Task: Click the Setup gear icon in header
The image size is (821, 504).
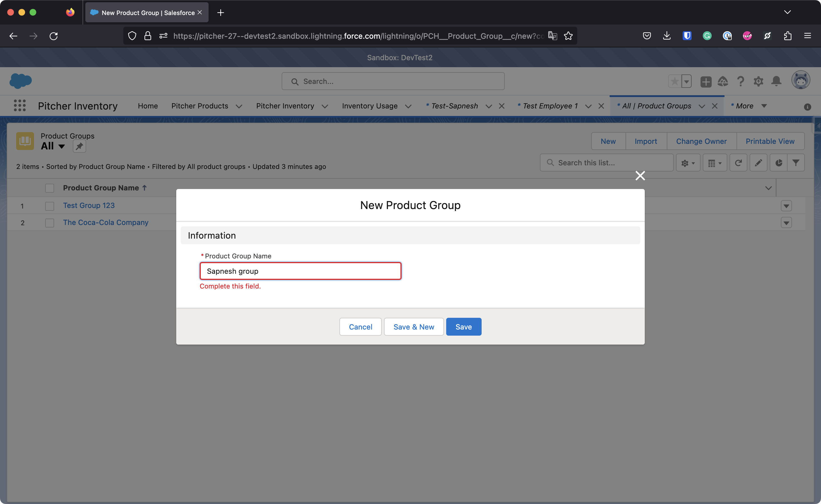Action: coord(758,81)
